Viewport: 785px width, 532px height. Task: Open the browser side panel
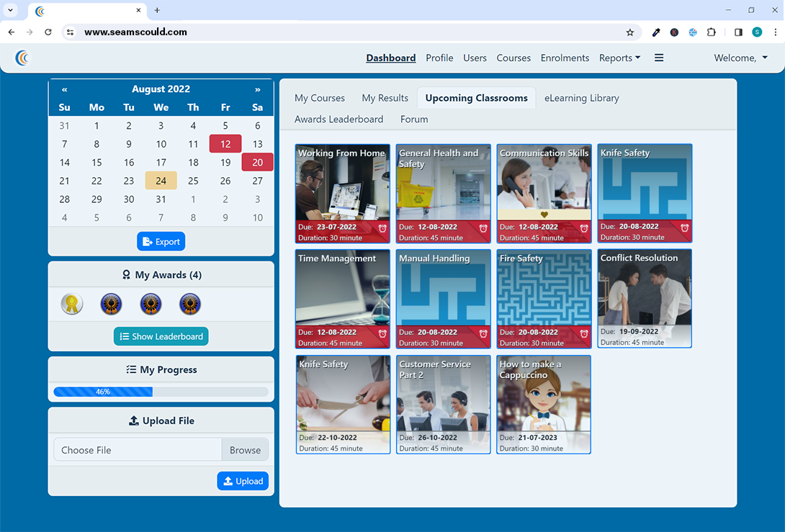(x=738, y=32)
